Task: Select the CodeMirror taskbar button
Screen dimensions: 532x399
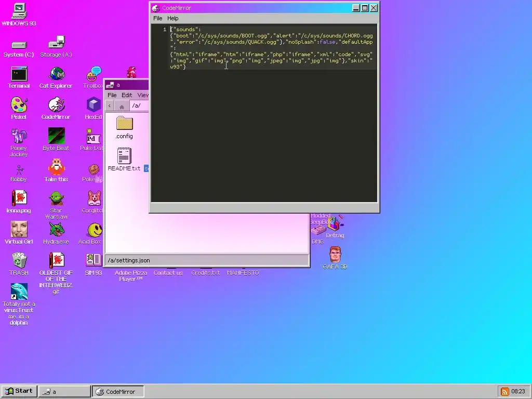Action: pos(118,392)
